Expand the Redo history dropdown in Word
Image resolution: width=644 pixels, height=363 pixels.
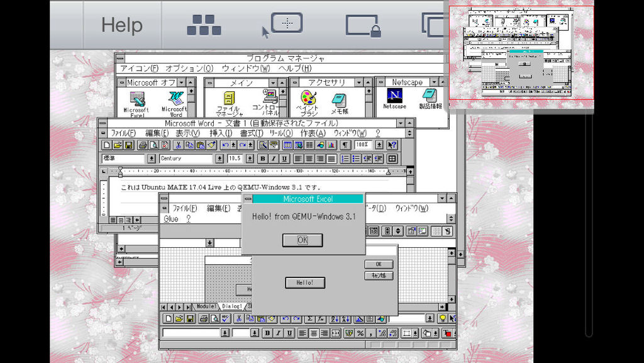click(x=250, y=145)
